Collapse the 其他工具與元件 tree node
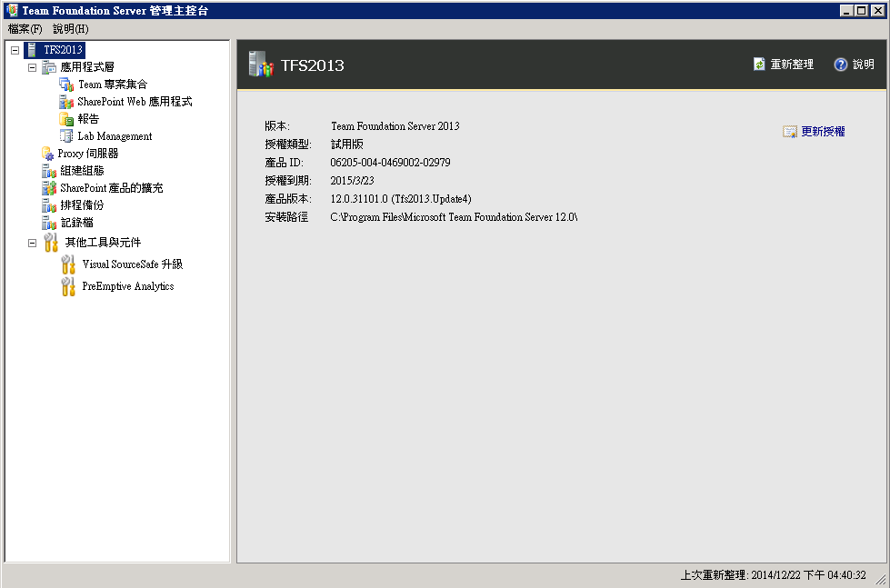This screenshot has width=890, height=588. tap(33, 243)
